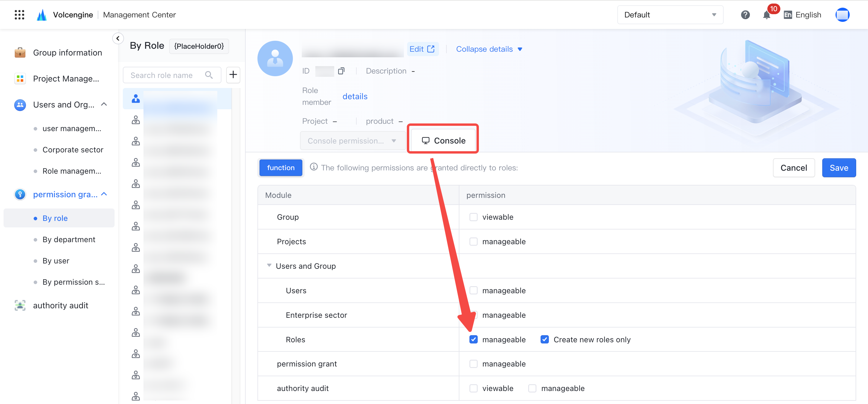Screen dimensions: 868x404
Task: Open Role management menu item
Action: pyautogui.click(x=72, y=171)
